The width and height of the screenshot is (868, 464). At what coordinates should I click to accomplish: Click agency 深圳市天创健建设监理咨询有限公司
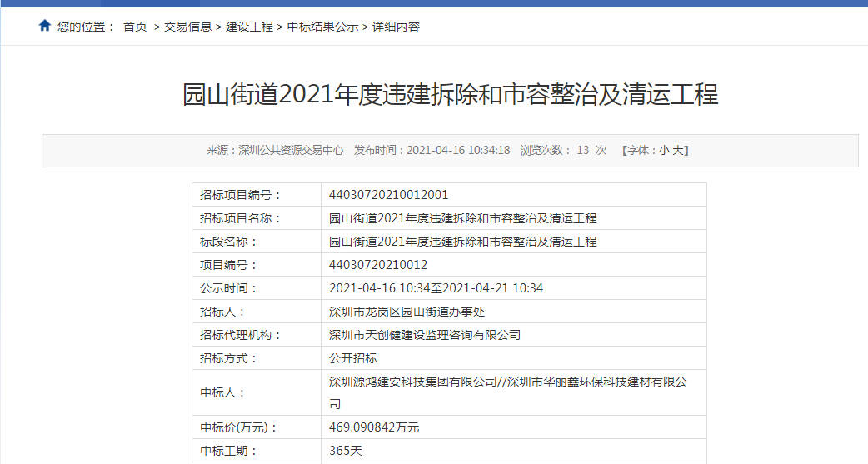[425, 335]
